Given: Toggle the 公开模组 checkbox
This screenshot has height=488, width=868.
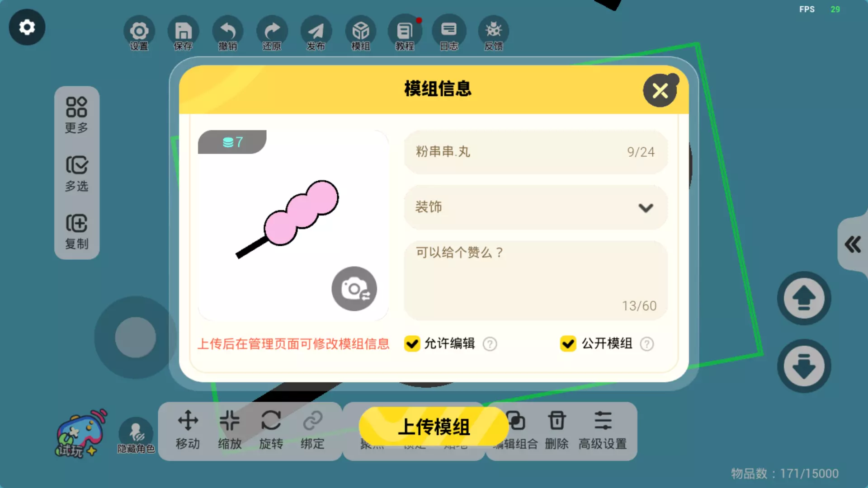Looking at the screenshot, I should click(x=568, y=344).
